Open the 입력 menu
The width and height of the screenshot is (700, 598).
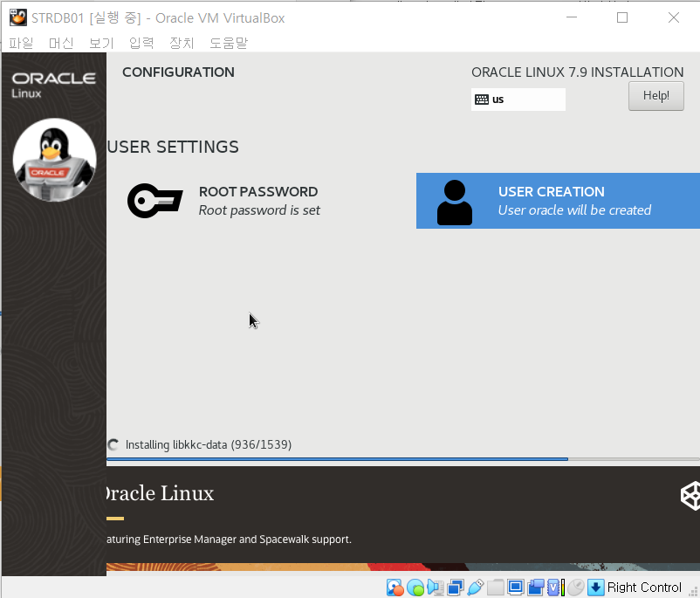141,43
